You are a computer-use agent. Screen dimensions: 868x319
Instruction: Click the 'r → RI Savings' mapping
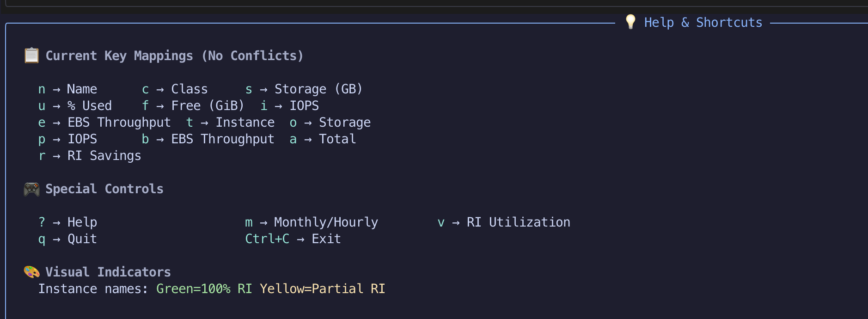pyautogui.click(x=90, y=156)
